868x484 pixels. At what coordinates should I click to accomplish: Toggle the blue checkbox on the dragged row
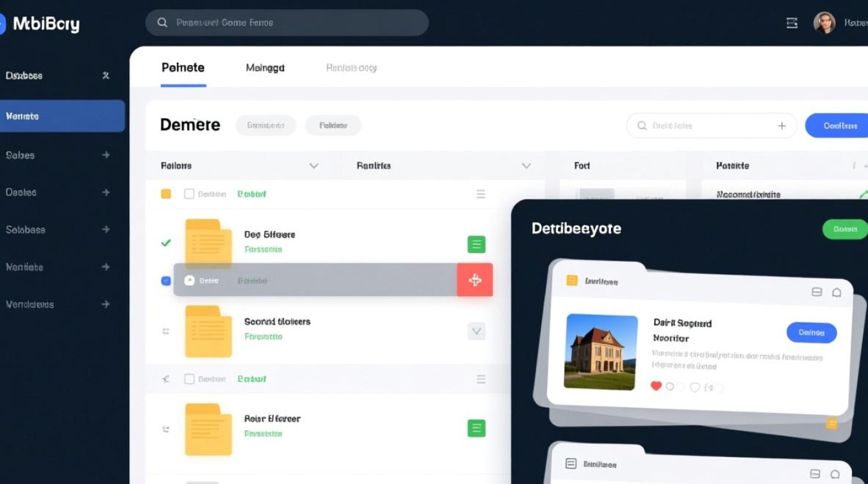(165, 281)
